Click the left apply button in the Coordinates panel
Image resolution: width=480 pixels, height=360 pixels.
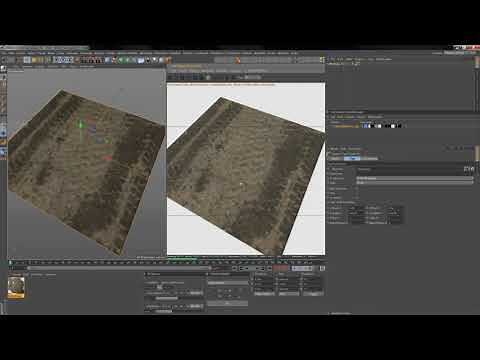click(x=264, y=294)
